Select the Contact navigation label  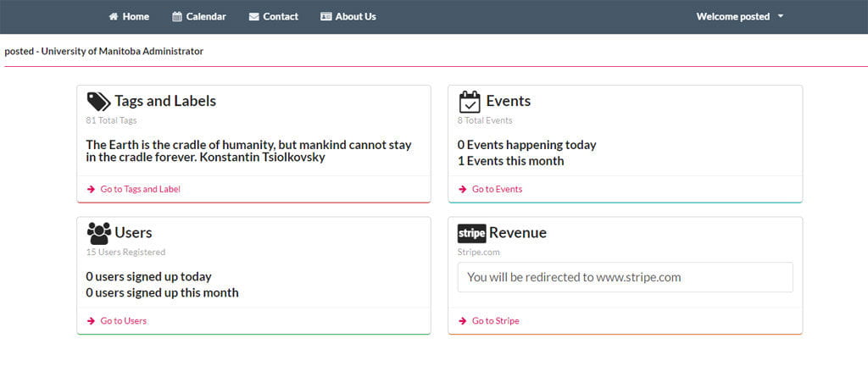click(x=281, y=17)
